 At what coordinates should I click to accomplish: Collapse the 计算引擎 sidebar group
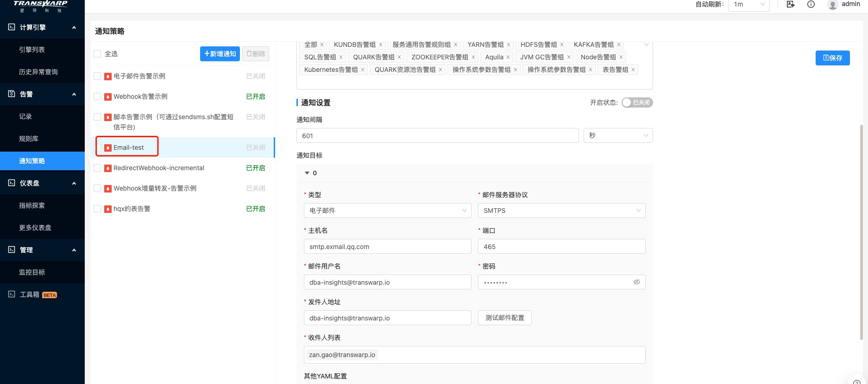(74, 27)
